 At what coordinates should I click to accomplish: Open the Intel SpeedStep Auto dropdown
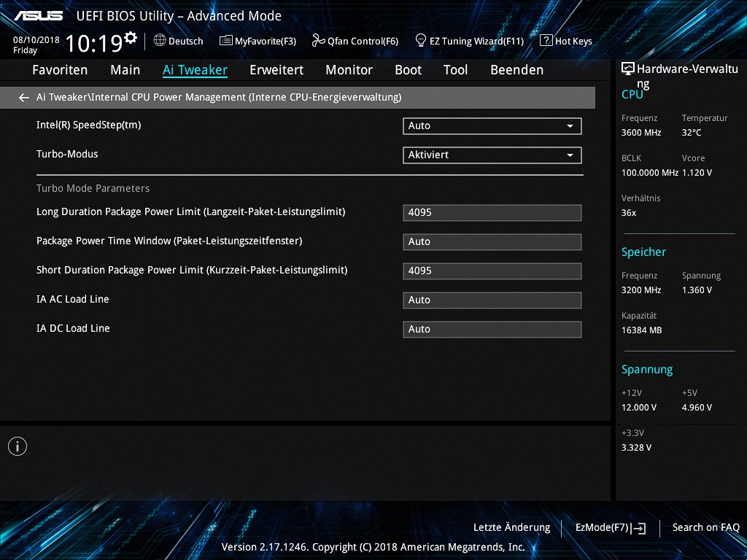pos(492,126)
